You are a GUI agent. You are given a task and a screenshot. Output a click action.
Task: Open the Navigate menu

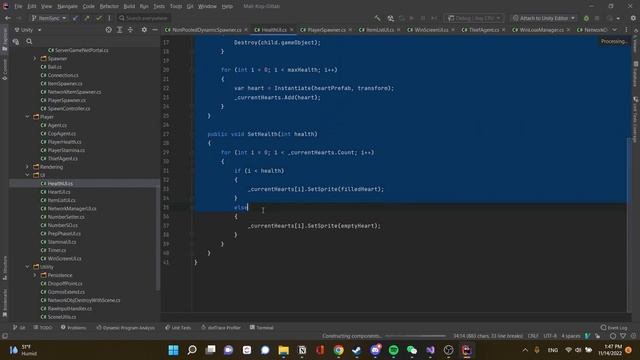pos(67,6)
